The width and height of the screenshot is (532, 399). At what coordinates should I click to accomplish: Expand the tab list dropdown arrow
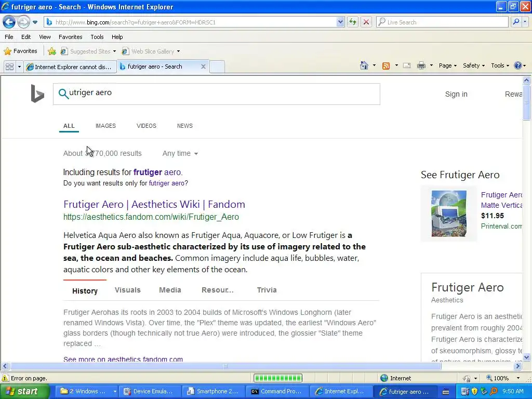[19, 66]
